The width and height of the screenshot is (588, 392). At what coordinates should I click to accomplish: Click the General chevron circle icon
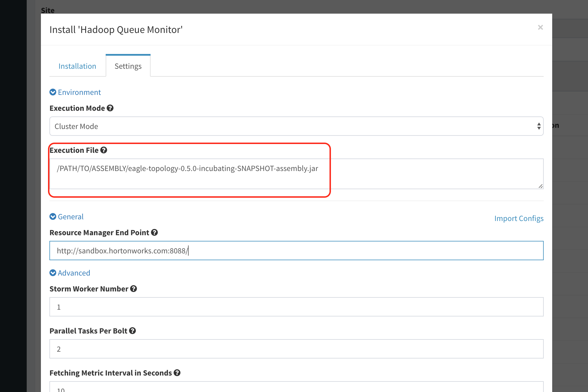pos(53,217)
